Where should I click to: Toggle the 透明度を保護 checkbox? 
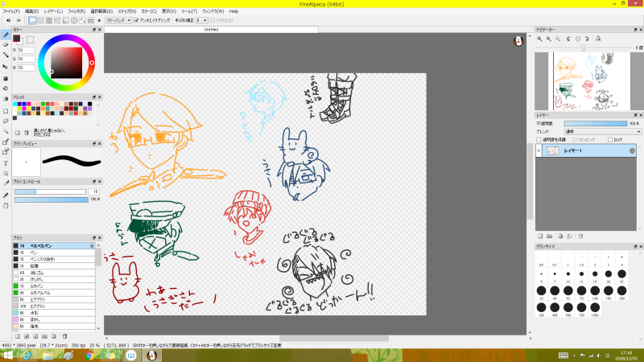[x=539, y=139]
